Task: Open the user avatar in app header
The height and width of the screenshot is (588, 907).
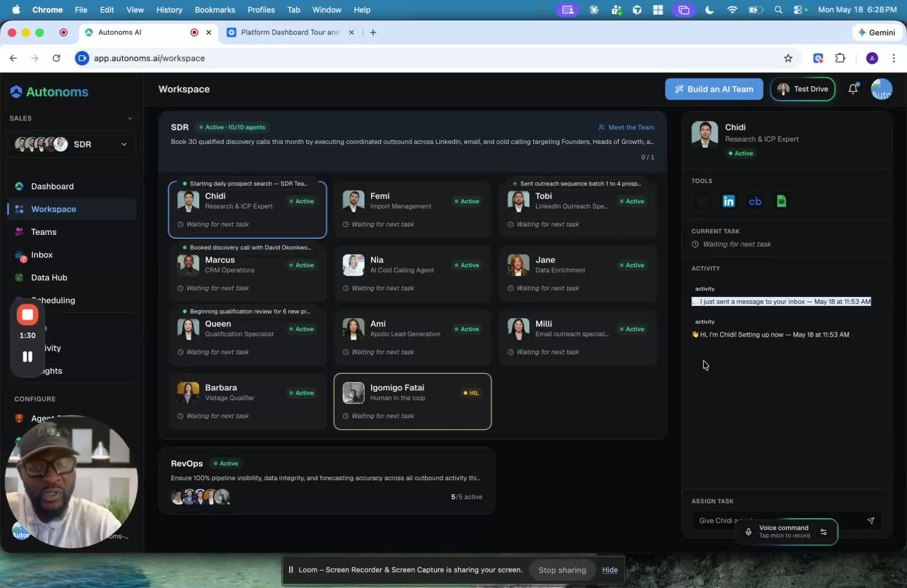Action: point(881,89)
